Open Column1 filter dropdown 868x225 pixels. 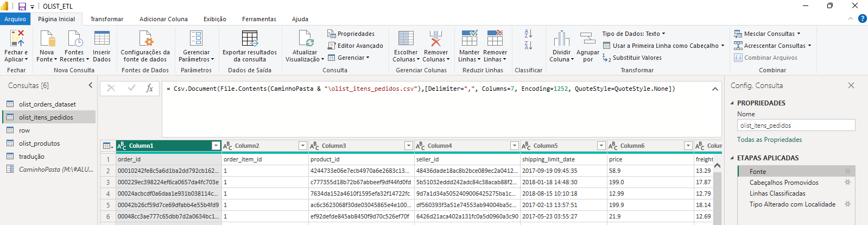[216, 146]
